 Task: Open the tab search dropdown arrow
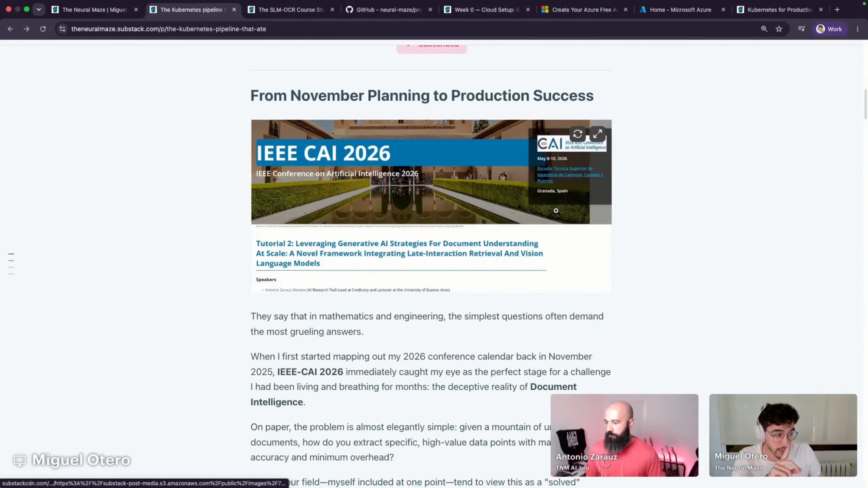click(x=39, y=9)
